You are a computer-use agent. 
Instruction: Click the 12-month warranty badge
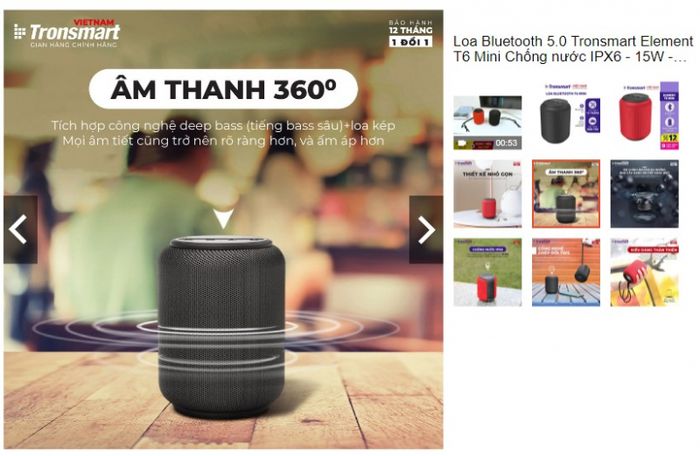410,33
